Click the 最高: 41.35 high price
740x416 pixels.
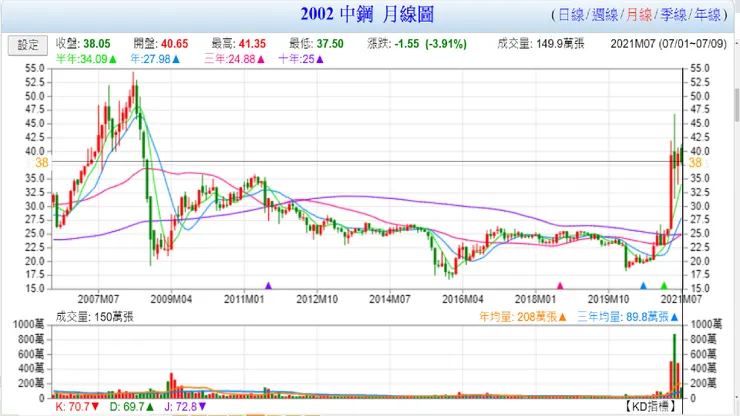click(x=239, y=44)
